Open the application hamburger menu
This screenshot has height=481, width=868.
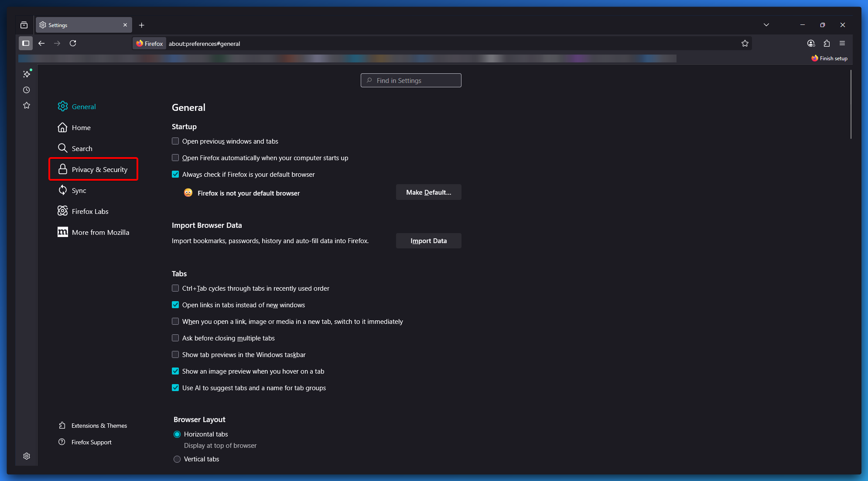coord(842,43)
